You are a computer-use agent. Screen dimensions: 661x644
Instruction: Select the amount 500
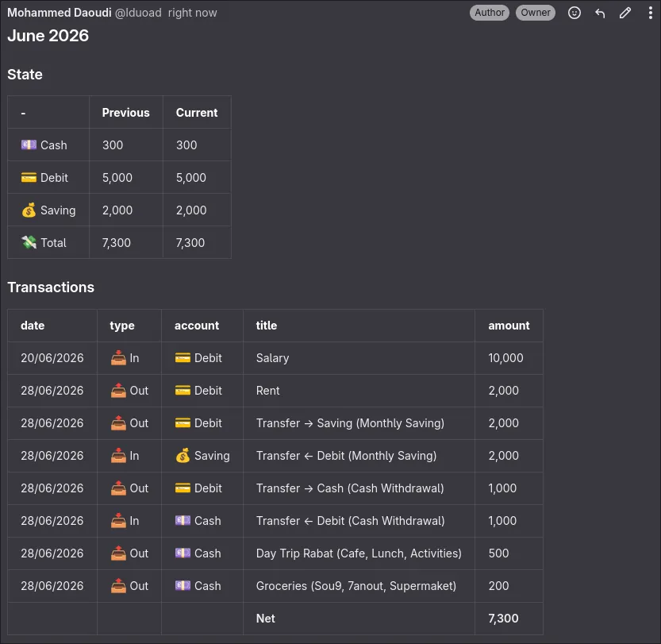tap(498, 553)
